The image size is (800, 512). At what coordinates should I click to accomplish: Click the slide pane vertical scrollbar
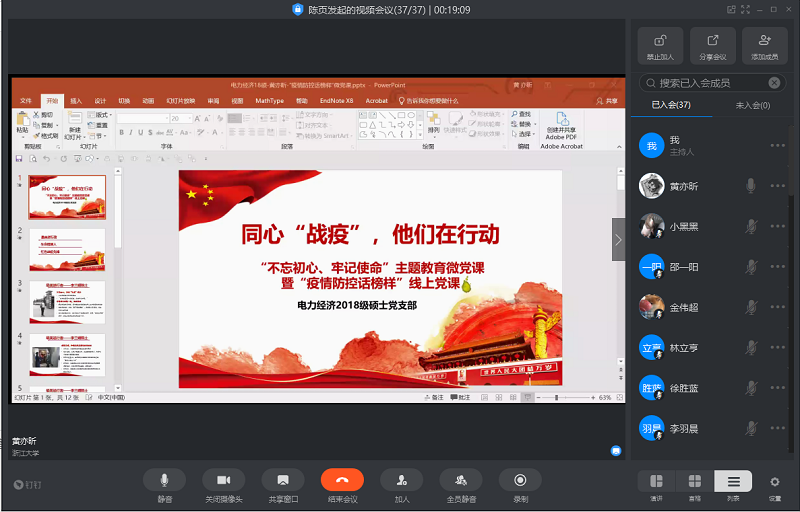[620, 265]
